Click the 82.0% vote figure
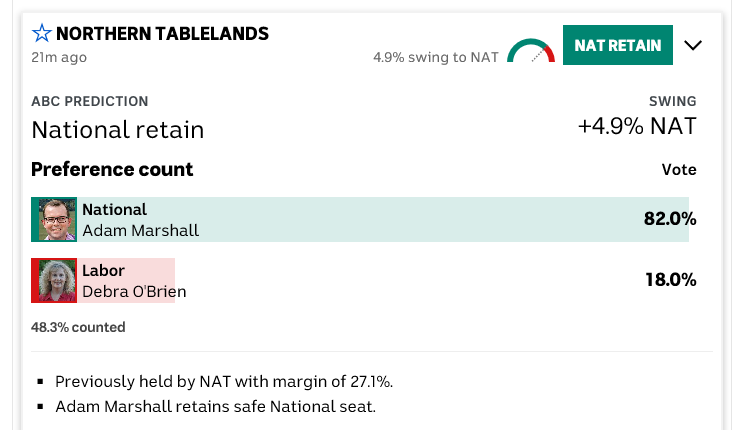Viewport: 739px width, 430px height. (x=670, y=219)
